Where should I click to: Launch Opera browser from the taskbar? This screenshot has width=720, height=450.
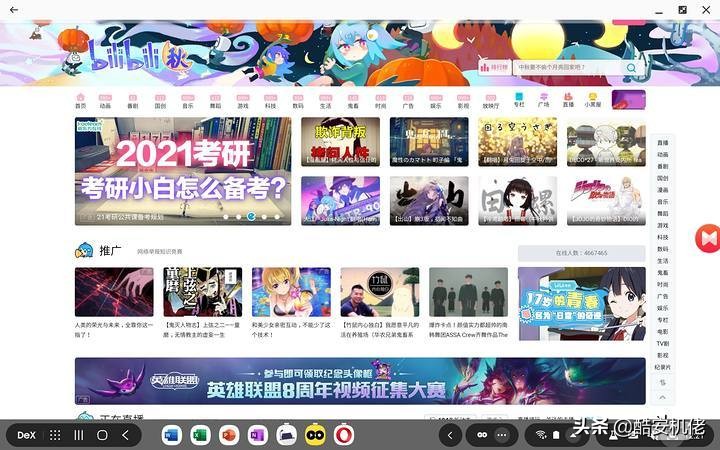343,435
